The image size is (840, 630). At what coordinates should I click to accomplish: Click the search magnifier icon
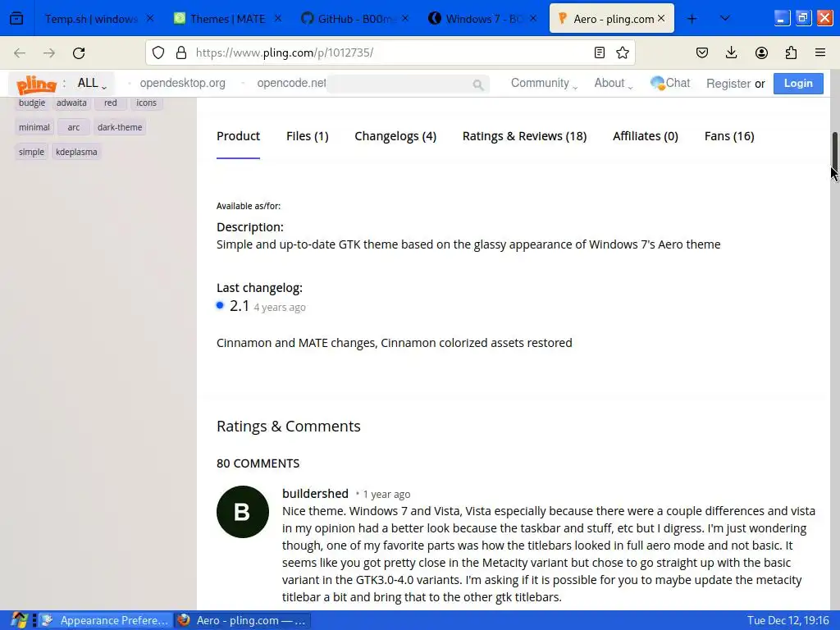click(478, 84)
